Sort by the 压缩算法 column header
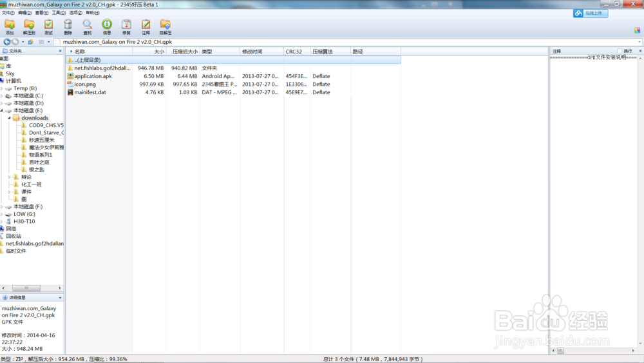 330,52
